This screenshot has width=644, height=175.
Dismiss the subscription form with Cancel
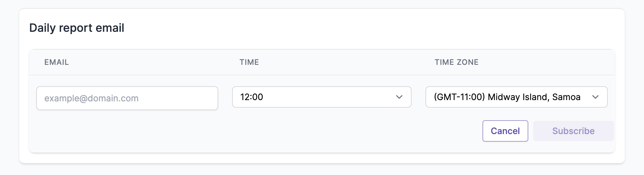tap(505, 131)
